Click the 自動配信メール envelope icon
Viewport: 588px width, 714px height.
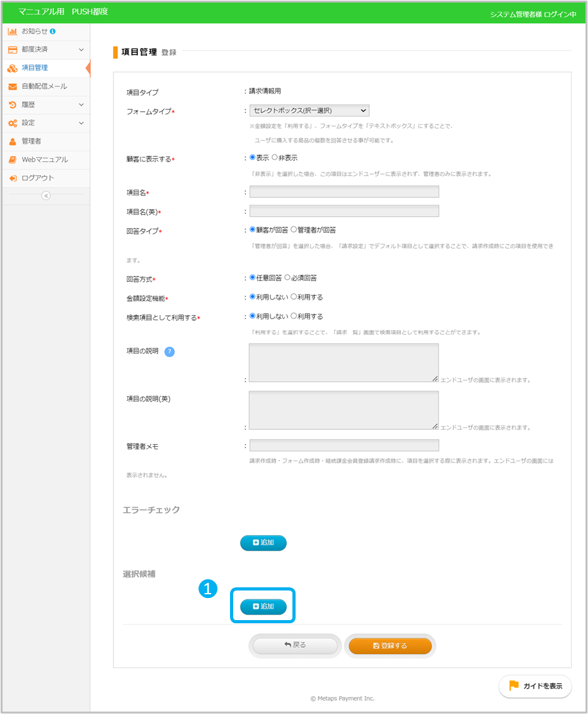tap(12, 86)
